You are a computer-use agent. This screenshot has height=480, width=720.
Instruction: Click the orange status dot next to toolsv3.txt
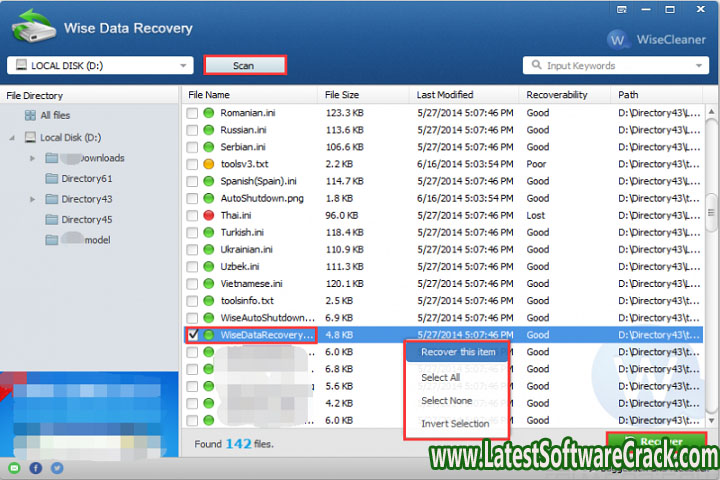pyautogui.click(x=210, y=164)
